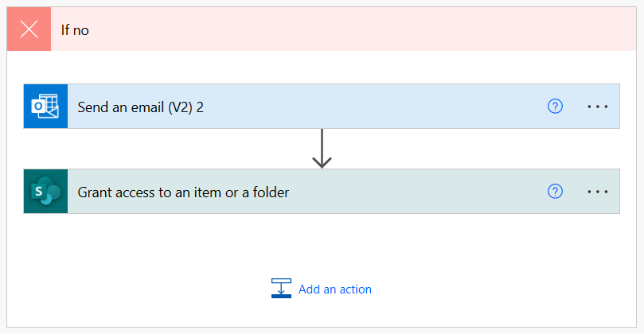Expand Grant access to an item or folder
Screen dimensions: 644x334
click(183, 192)
